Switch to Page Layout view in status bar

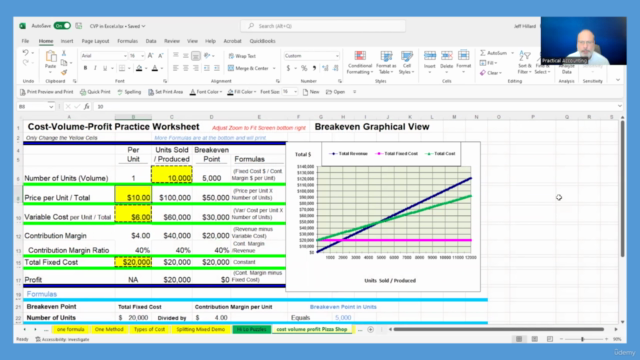534,339
